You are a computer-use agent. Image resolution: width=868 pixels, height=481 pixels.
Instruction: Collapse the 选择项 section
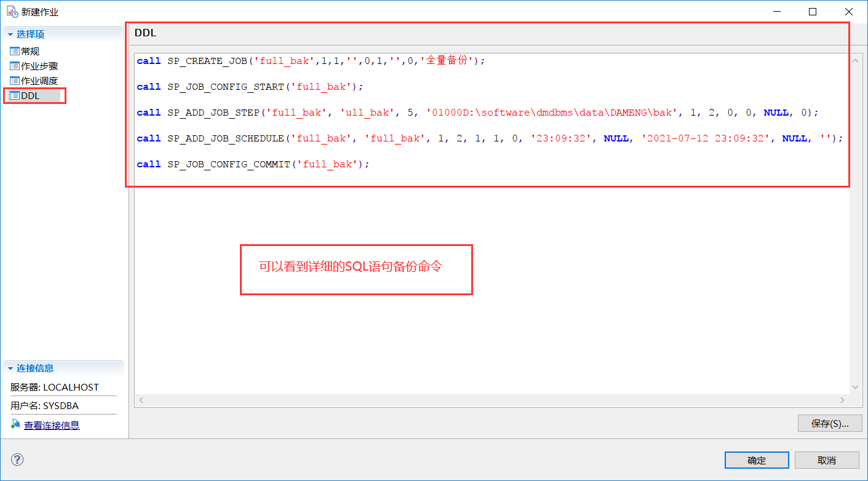point(10,34)
